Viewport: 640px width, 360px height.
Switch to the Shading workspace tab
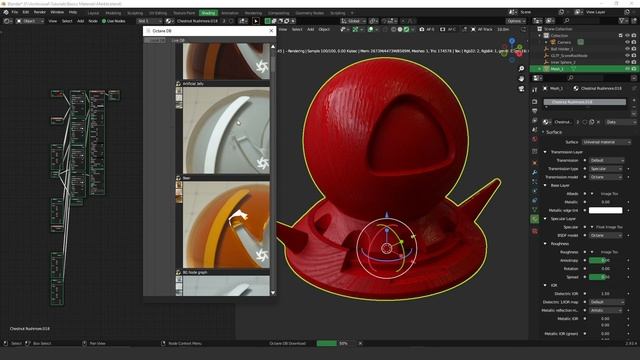coord(208,13)
